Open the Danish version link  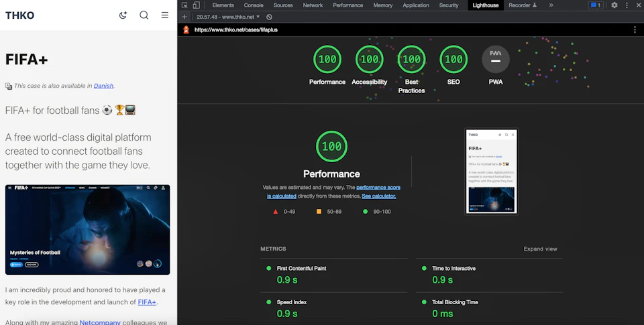(103, 86)
